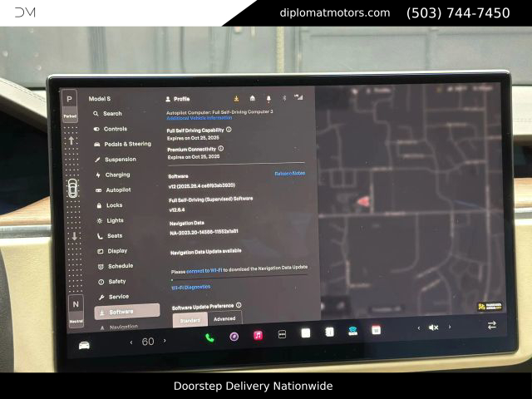Tap the temperature value 60
This screenshot has height=399, width=532.
tap(148, 342)
